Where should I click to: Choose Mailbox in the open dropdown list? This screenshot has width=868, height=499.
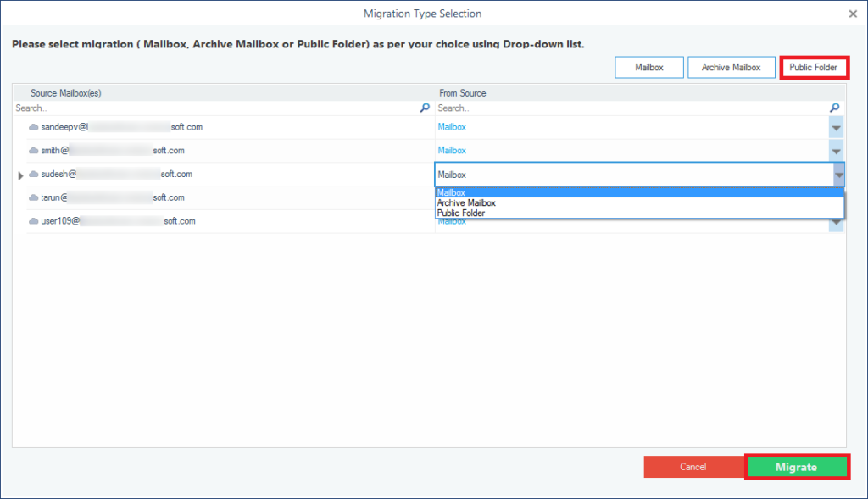(639, 192)
